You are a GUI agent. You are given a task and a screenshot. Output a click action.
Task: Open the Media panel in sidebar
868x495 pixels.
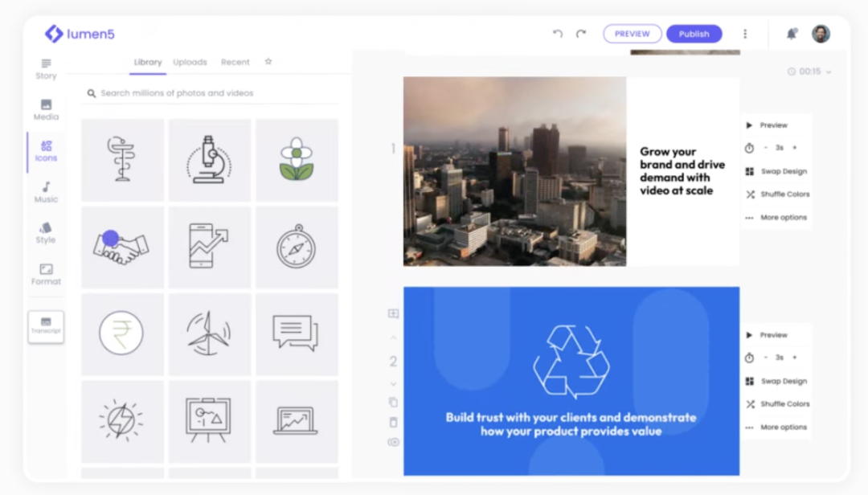pos(46,110)
